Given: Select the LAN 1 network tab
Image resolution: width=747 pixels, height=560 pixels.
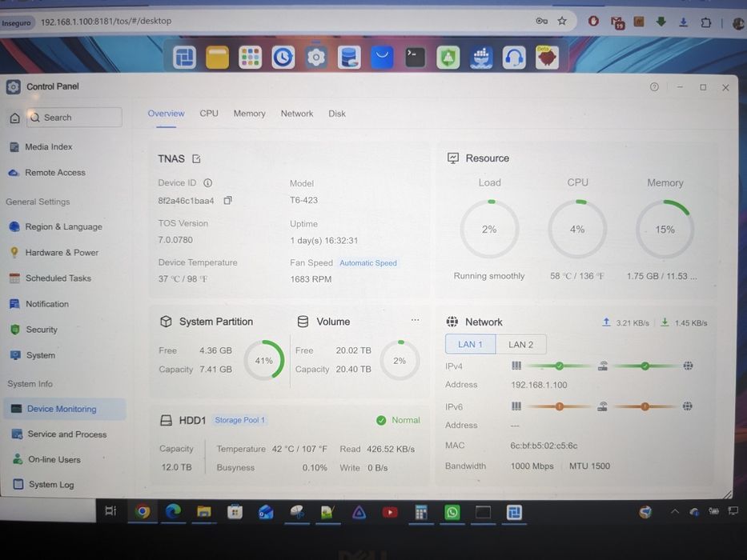Looking at the screenshot, I should pyautogui.click(x=470, y=344).
